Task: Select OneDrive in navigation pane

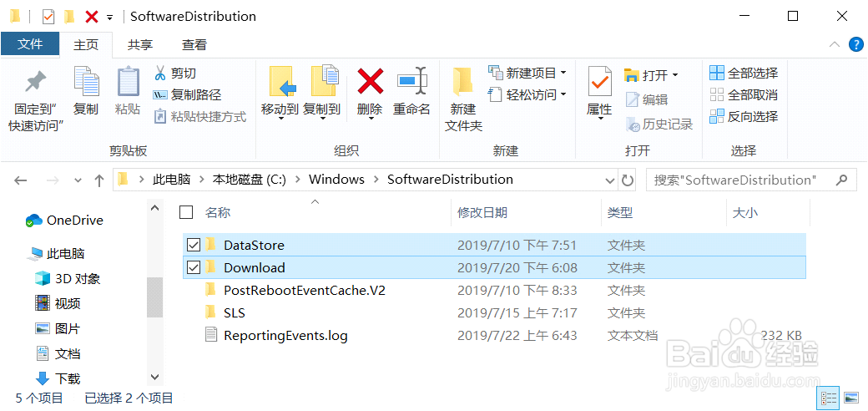Action: coord(65,221)
